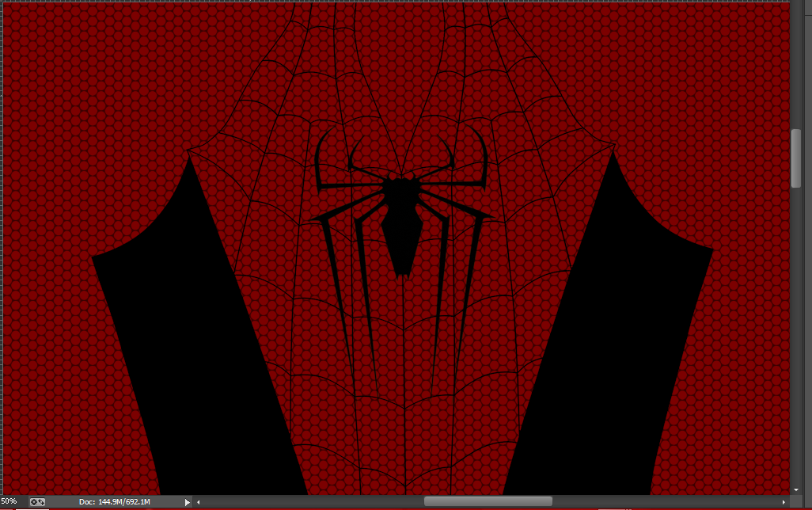Screen dimensions: 812x510
Task: Open the status bar options arrow menu
Action: point(187,502)
